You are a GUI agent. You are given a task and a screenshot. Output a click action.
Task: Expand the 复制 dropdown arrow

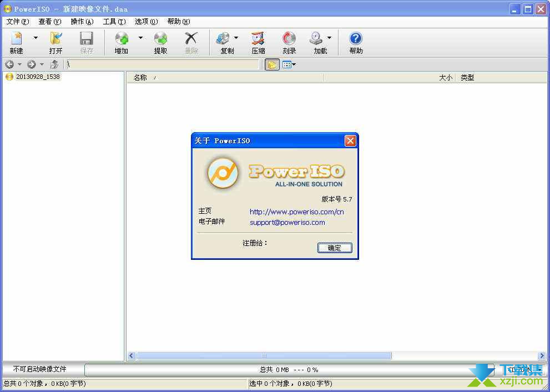236,38
